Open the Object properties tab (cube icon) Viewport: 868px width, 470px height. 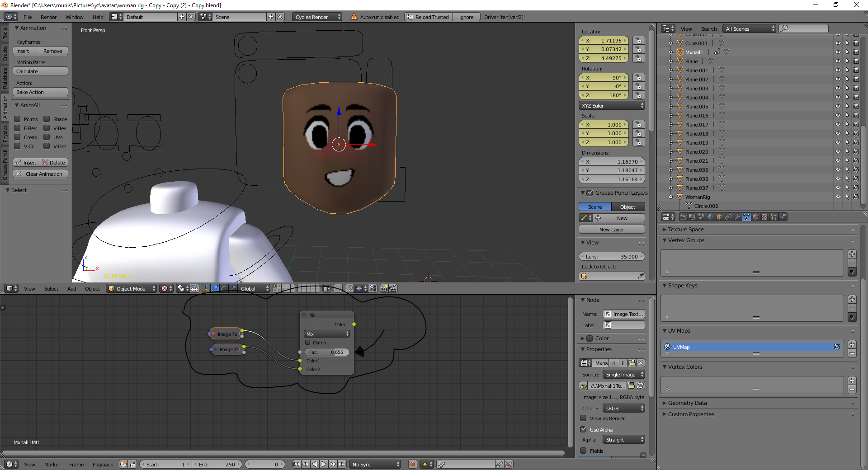tap(719, 217)
